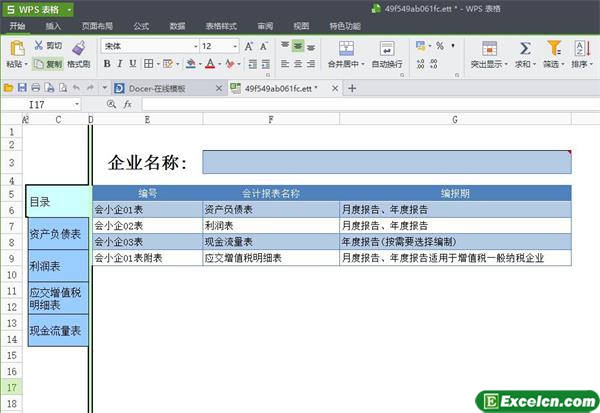This screenshot has height=413, width=600.
Task: Redo the last action
Action: pos(90,88)
